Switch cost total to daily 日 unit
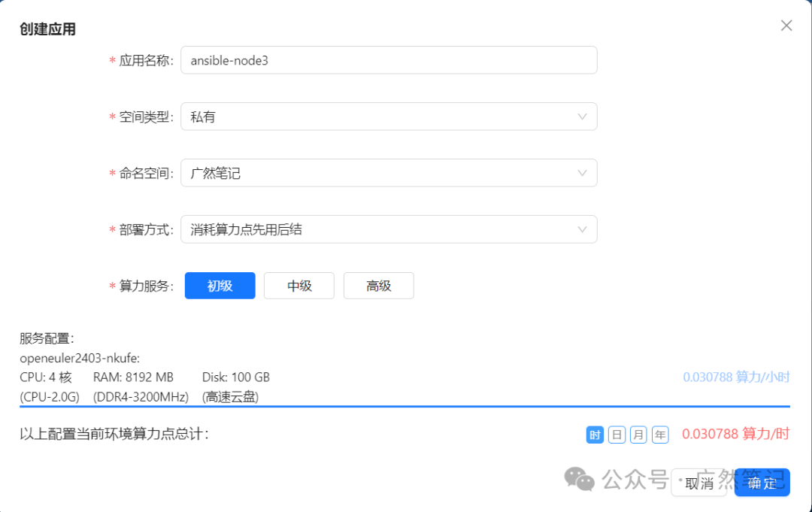 (617, 435)
